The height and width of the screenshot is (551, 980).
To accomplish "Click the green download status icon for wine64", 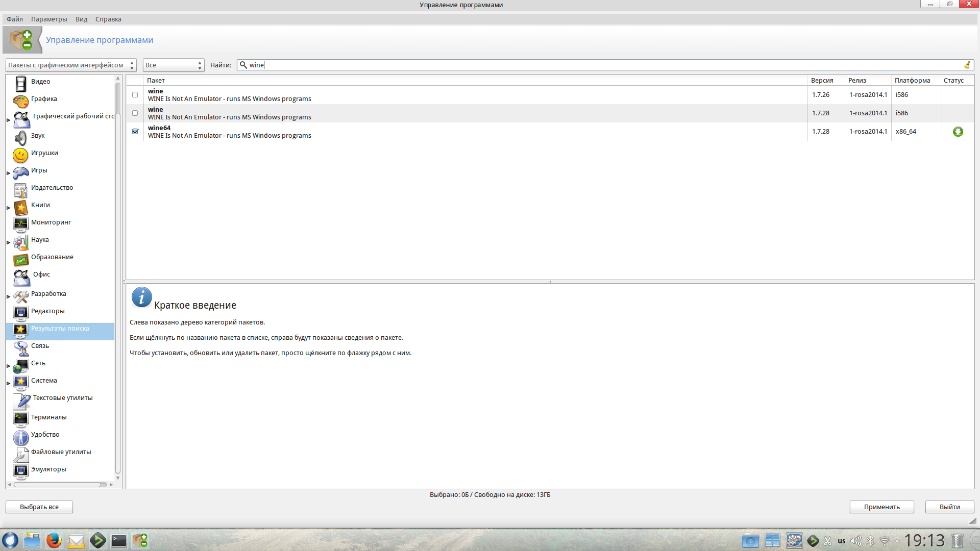I will pos(958,132).
